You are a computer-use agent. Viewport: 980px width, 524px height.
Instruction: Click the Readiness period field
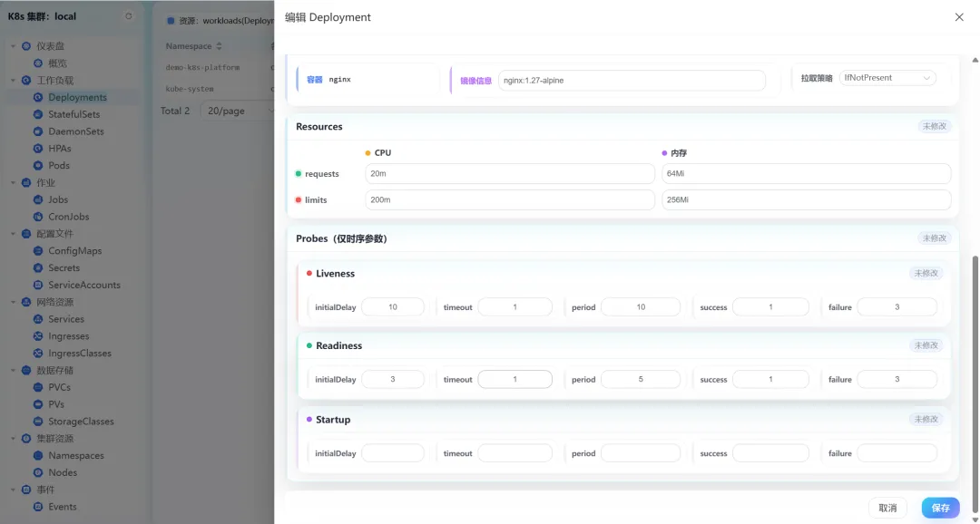click(x=641, y=380)
